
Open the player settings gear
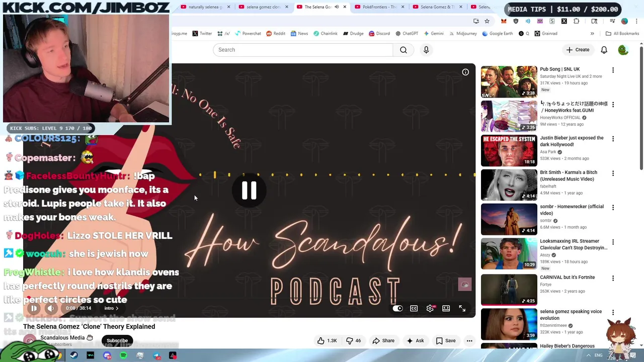click(x=430, y=308)
